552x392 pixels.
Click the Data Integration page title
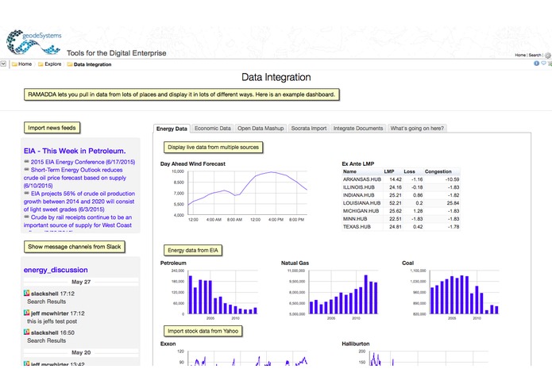click(276, 77)
